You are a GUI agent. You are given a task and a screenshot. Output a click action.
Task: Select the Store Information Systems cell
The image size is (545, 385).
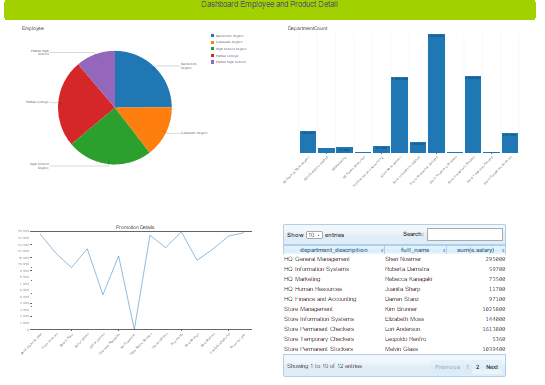pos(319,319)
